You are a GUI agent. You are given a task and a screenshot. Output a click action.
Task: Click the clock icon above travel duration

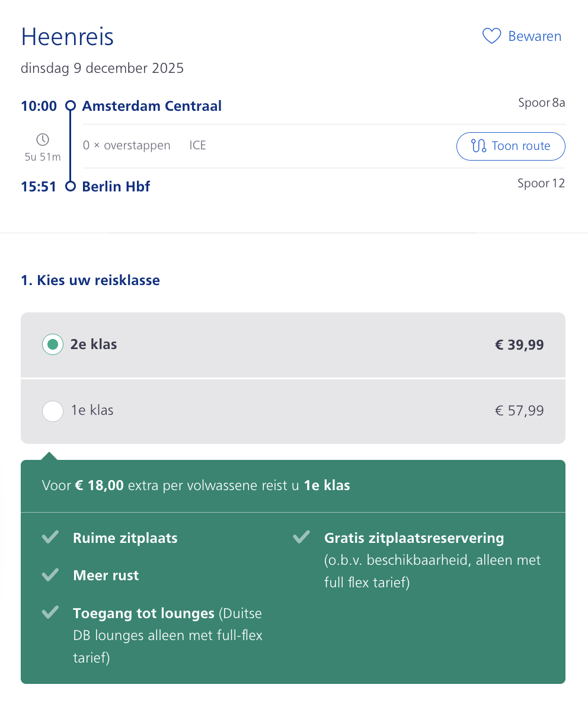pos(43,140)
